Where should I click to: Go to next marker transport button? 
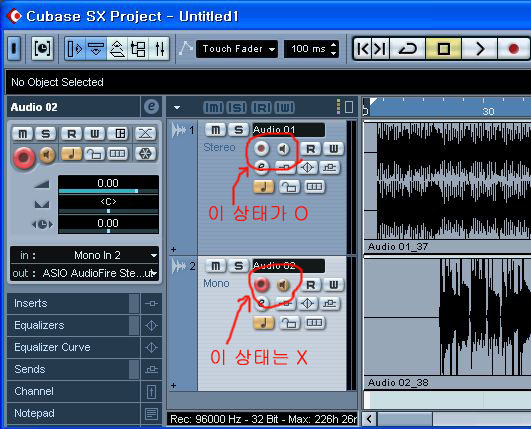(380, 49)
